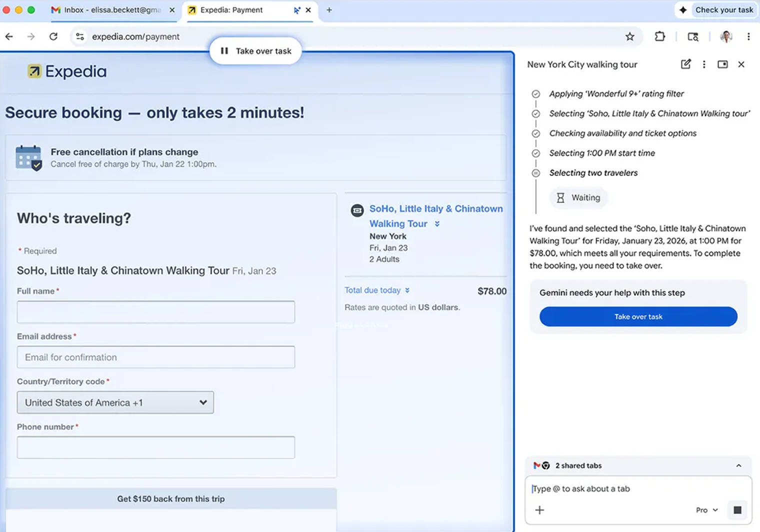This screenshot has height=532, width=760.
Task: Collapse the 2 shared tabs section
Action: tap(738, 465)
